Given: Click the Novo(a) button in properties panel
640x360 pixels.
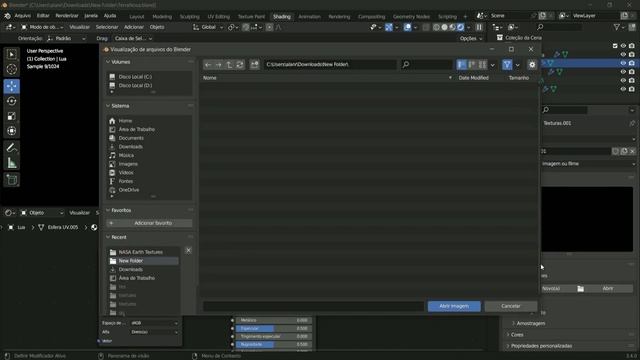Looking at the screenshot, I should (551, 289).
